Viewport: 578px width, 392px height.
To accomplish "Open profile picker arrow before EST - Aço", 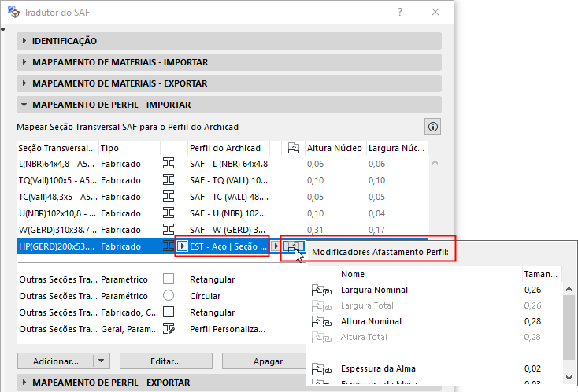I will point(182,246).
